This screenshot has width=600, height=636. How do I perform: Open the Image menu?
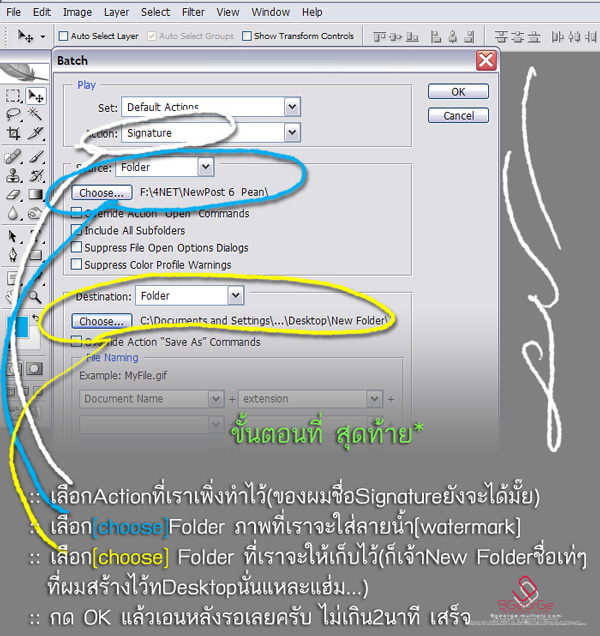(x=77, y=12)
